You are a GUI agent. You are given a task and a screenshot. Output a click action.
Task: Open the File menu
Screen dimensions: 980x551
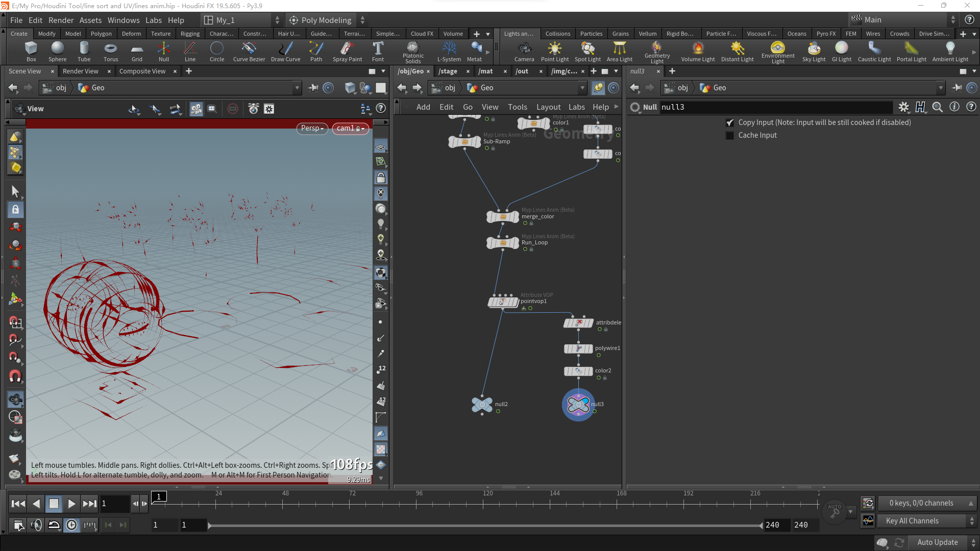point(16,20)
